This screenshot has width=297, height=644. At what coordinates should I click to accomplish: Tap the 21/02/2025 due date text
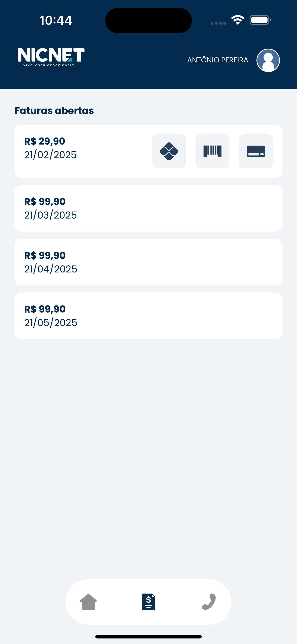[x=50, y=155]
